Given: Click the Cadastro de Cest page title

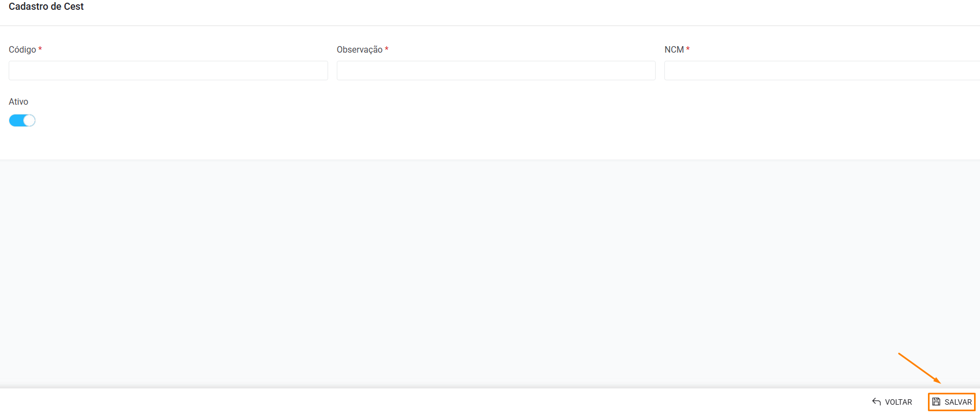Looking at the screenshot, I should tap(46, 7).
